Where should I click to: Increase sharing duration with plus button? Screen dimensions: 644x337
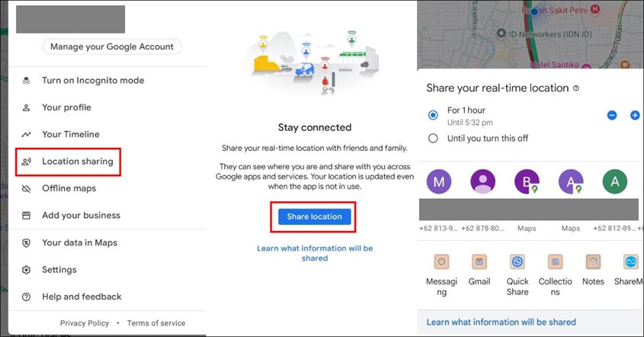tap(634, 115)
